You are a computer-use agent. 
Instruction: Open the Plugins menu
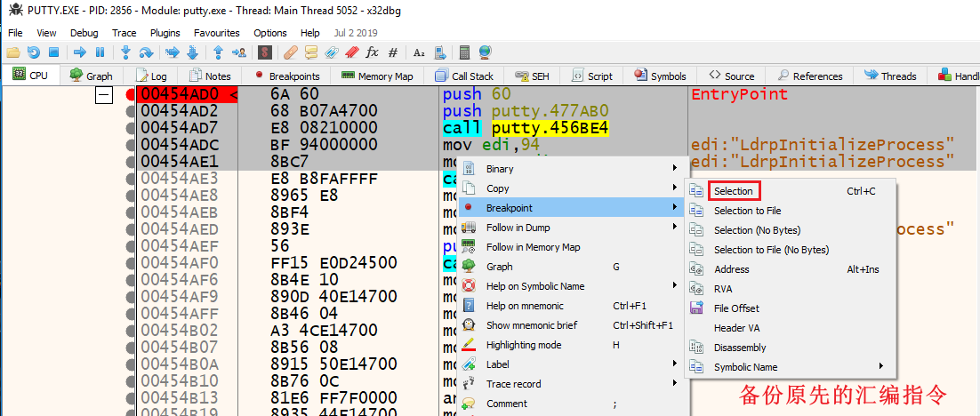click(165, 33)
